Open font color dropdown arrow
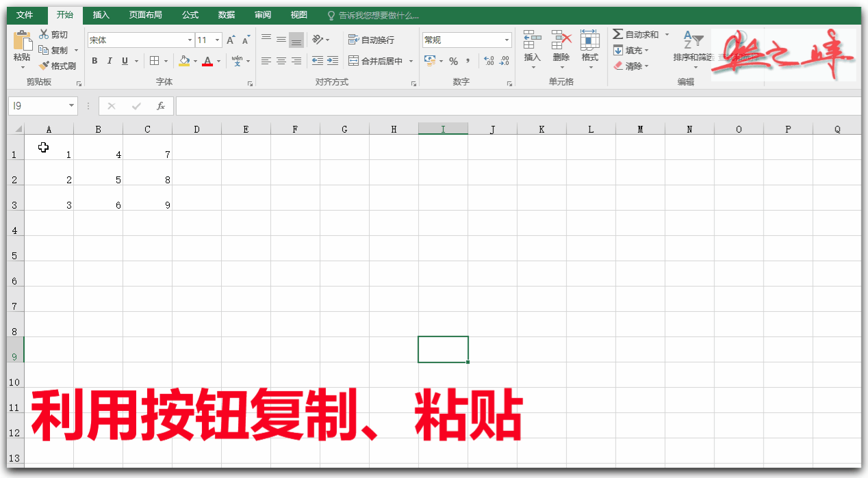The height and width of the screenshot is (478, 868). click(x=218, y=61)
